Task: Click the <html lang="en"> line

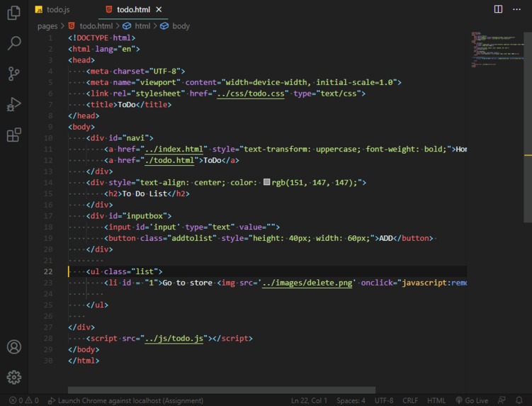Action: [104, 49]
